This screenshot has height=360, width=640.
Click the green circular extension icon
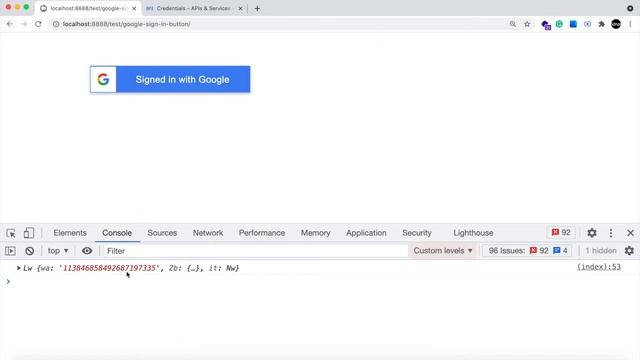[x=559, y=24]
